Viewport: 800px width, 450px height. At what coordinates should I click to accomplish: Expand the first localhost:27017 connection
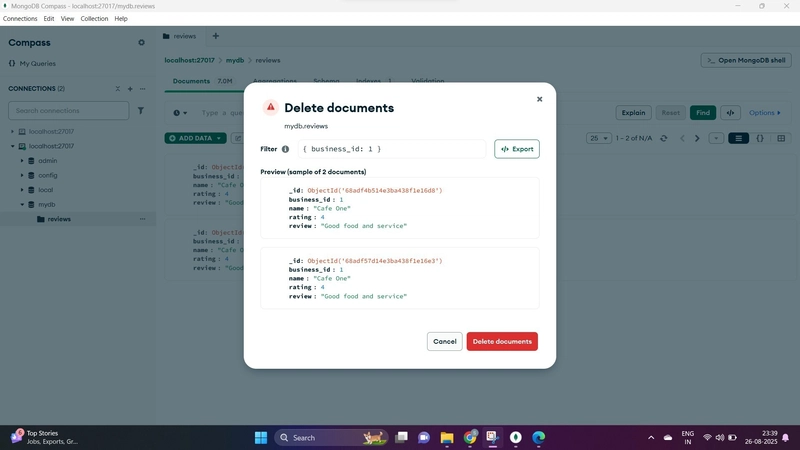click(12, 132)
